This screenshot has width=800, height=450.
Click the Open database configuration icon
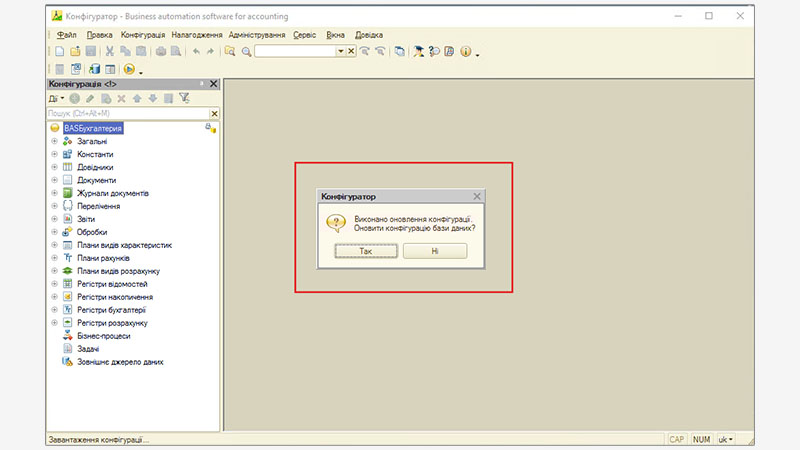[76, 69]
